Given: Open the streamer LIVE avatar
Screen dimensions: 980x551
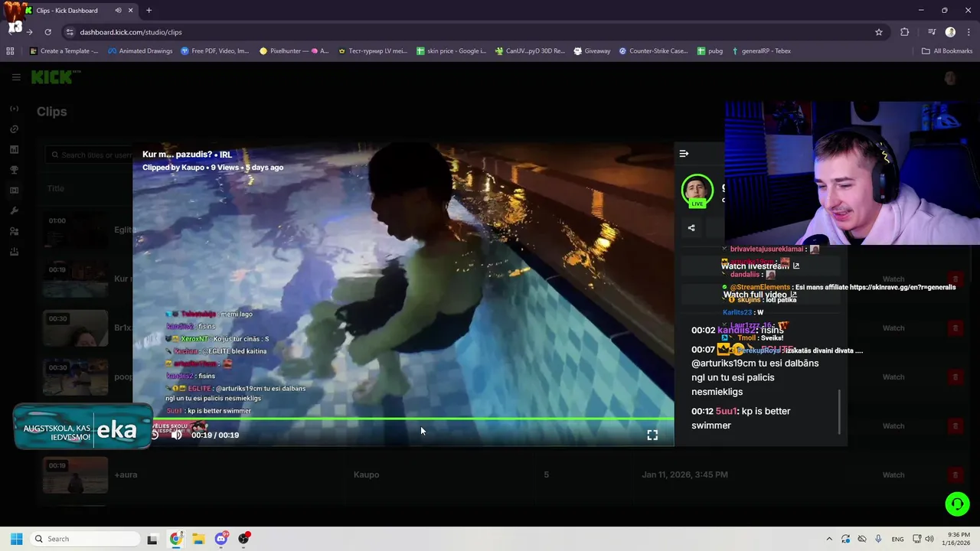Looking at the screenshot, I should pos(697,191).
